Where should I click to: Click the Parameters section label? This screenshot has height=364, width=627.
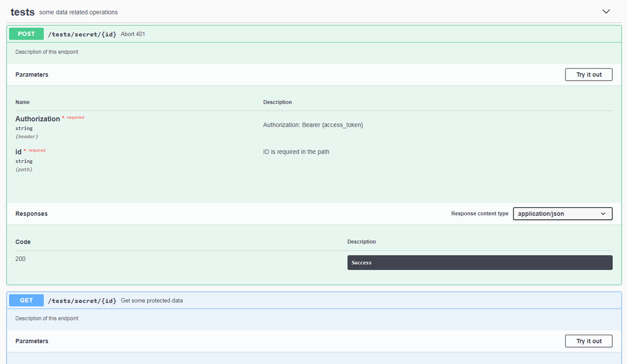tap(32, 74)
